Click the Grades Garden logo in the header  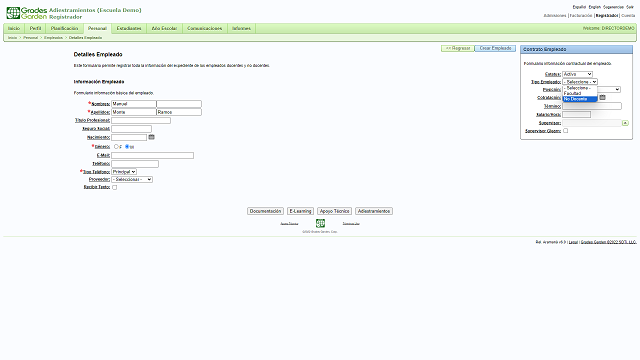pyautogui.click(x=27, y=13)
